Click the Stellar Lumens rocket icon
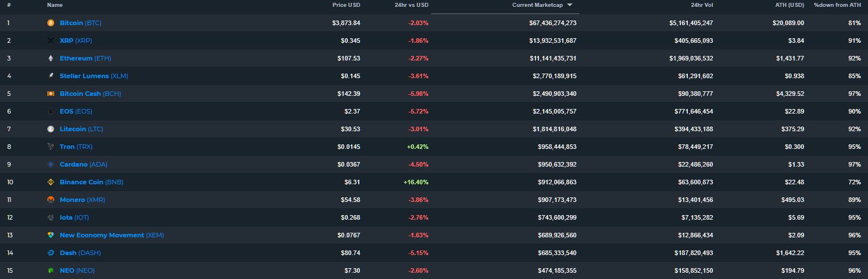Image resolution: width=868 pixels, height=279 pixels. click(x=50, y=76)
